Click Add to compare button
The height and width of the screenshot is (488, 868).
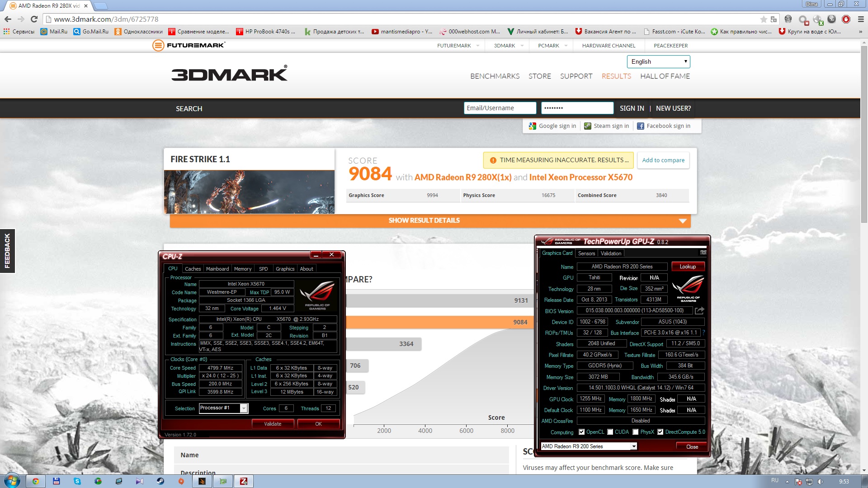pyautogui.click(x=663, y=160)
